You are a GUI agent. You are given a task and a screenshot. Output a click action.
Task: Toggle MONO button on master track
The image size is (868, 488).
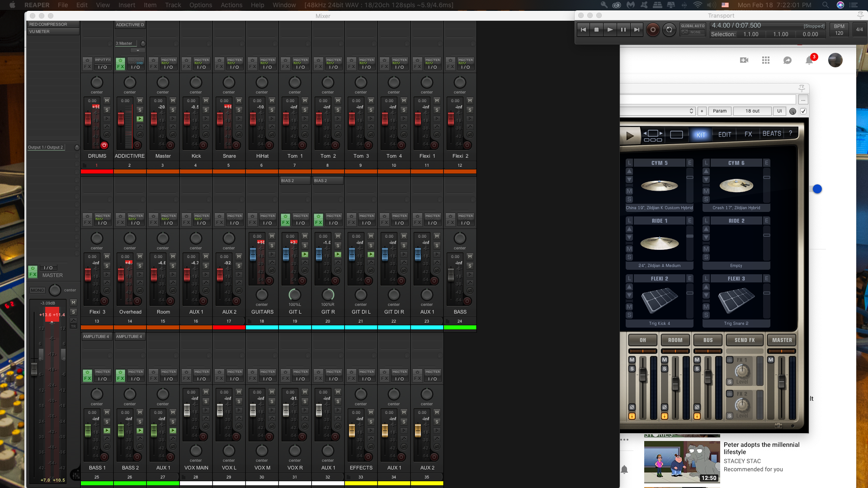[38, 290]
